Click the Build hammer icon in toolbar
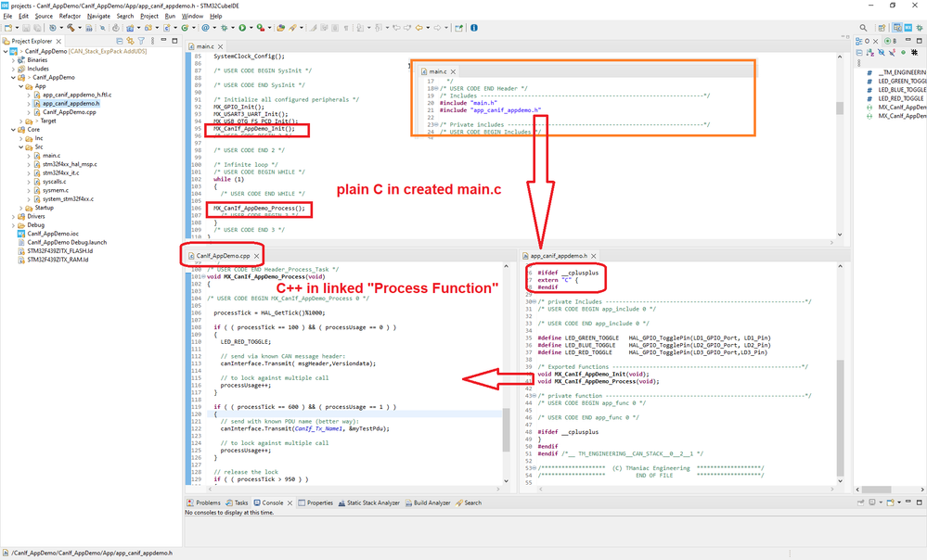Screen dimensions: 927x560 coord(71,27)
